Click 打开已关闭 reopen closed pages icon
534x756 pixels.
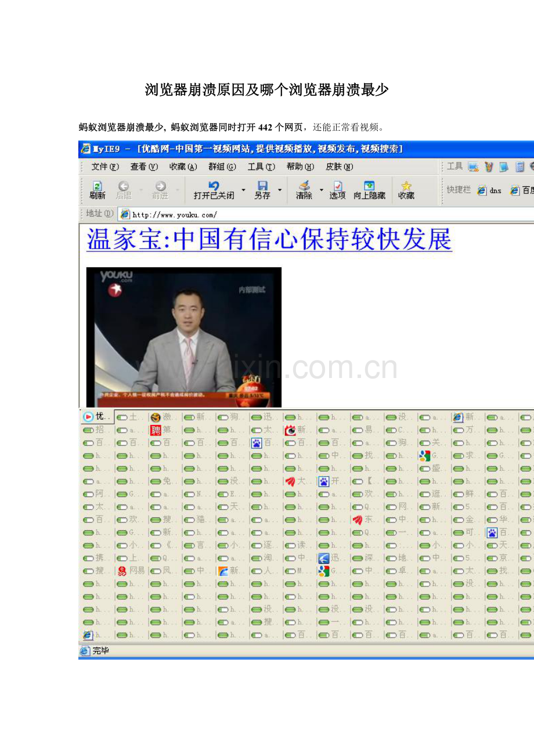[x=214, y=186]
